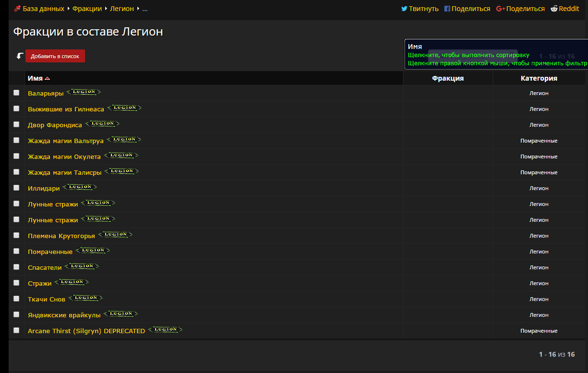The width and height of the screenshot is (588, 373).
Task: Click the Legion badge beside Выжившие из Гилнеаса
Action: pyautogui.click(x=124, y=108)
